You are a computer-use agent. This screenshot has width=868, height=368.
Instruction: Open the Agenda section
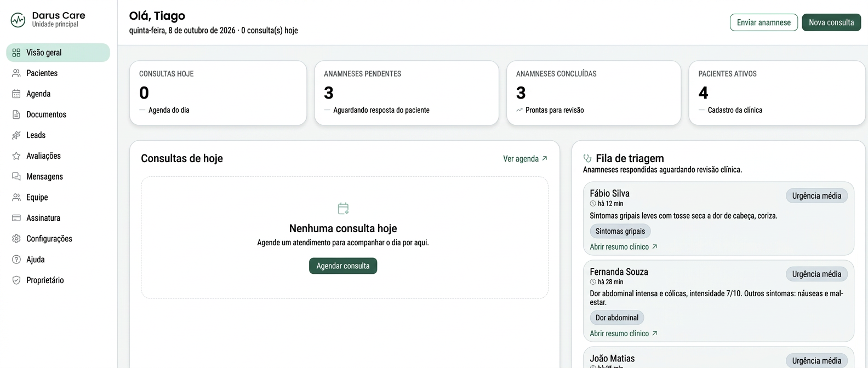[x=58, y=94]
